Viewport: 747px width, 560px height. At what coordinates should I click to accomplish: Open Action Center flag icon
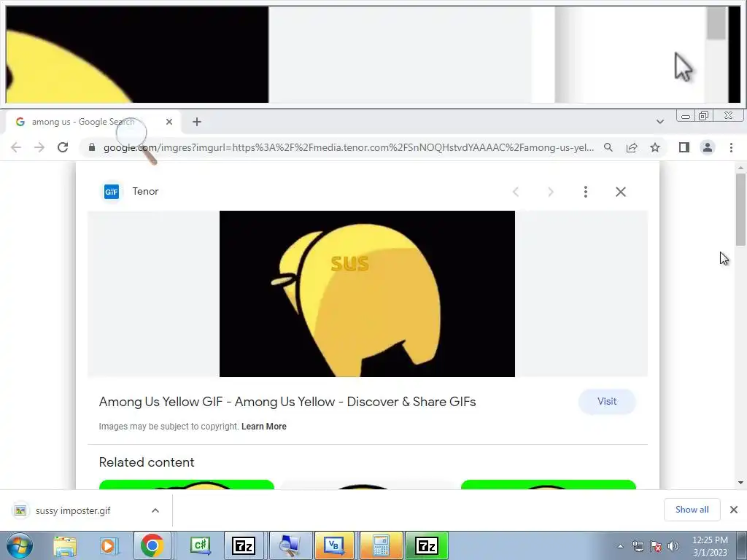click(656, 546)
